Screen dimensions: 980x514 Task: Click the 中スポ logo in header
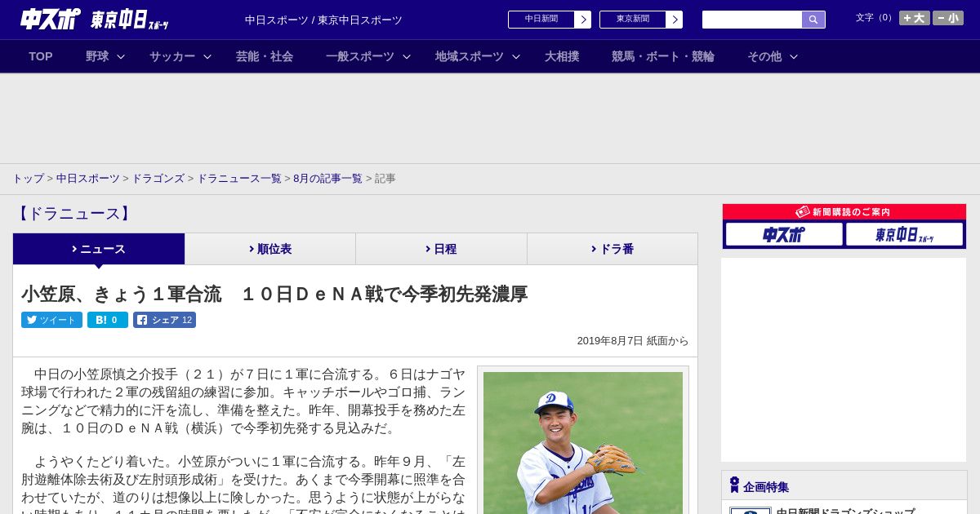point(51,19)
